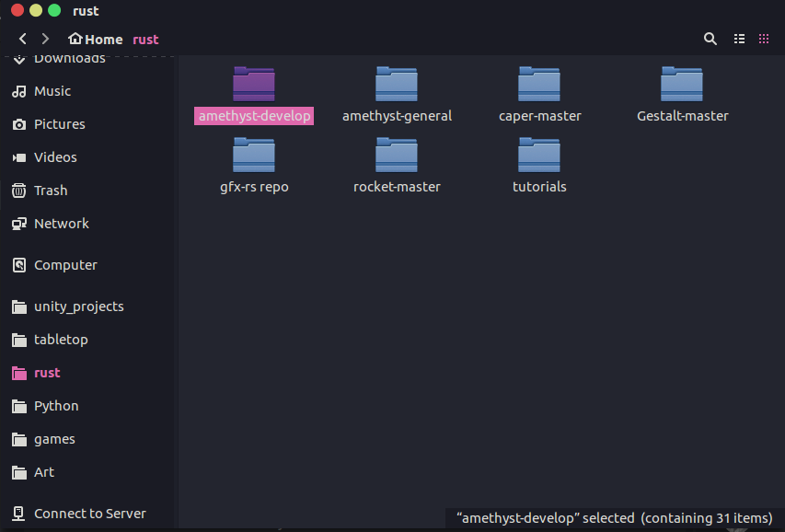The image size is (785, 532).
Task: Go back to previous folder
Action: coord(23,40)
